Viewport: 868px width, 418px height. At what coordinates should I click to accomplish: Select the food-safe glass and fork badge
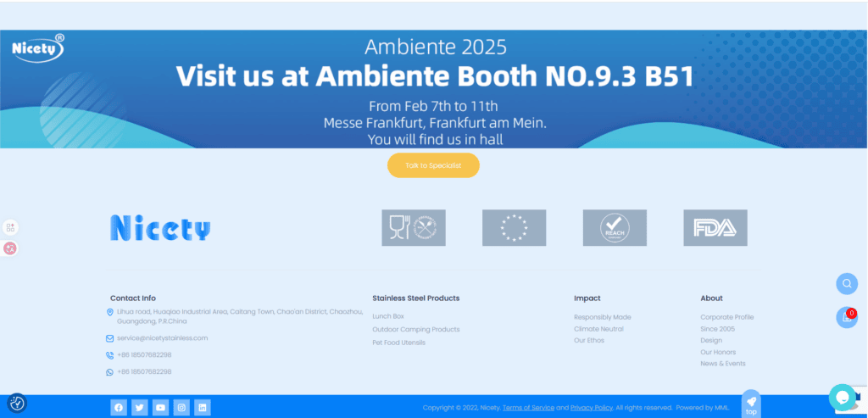tap(414, 227)
